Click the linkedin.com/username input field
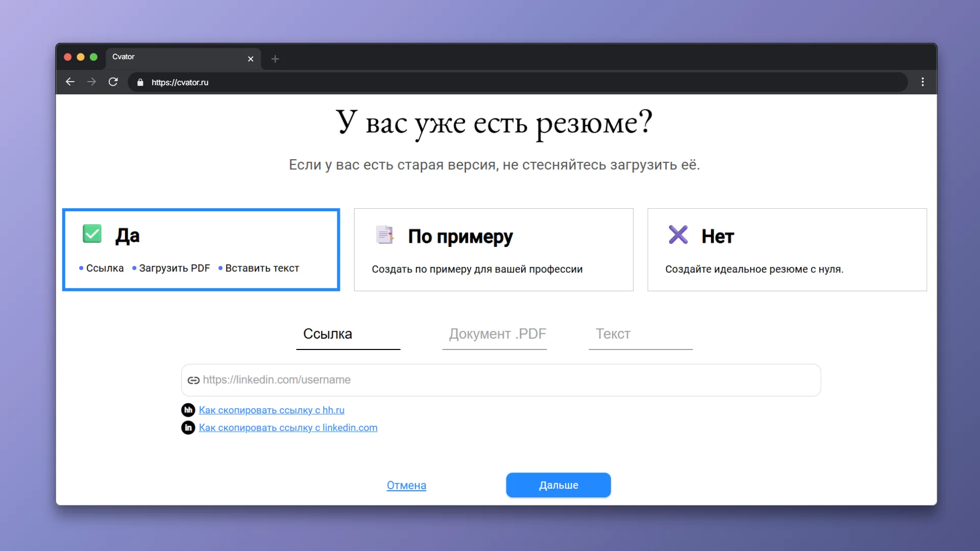The image size is (980, 551). (x=500, y=380)
